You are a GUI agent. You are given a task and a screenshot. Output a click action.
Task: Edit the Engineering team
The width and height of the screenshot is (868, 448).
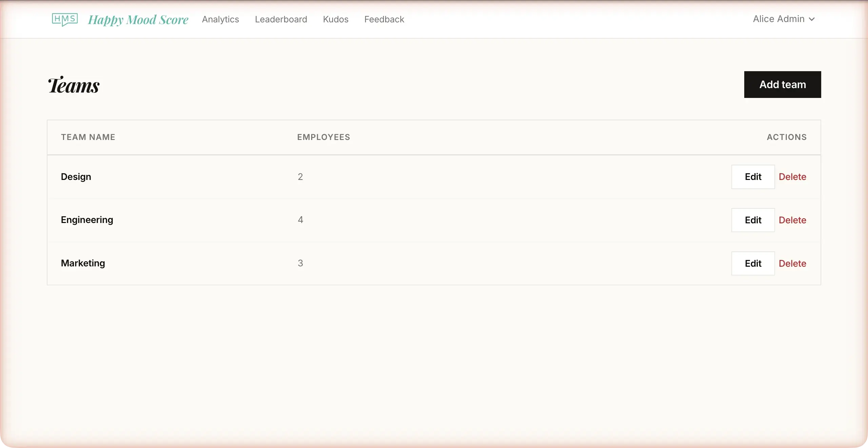[753, 220]
